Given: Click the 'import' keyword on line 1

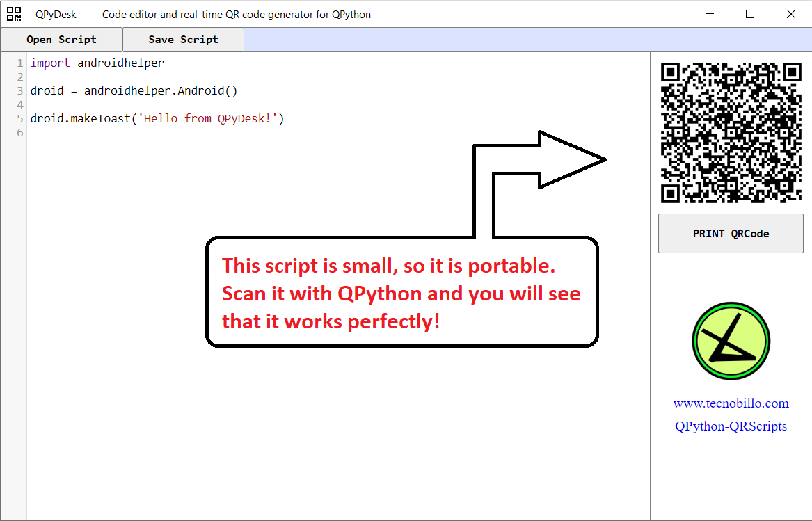Looking at the screenshot, I should 50,63.
